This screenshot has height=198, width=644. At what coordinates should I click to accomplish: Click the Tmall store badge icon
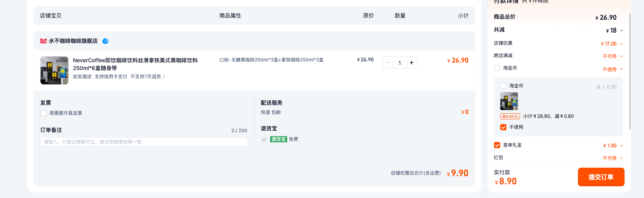[x=44, y=41]
